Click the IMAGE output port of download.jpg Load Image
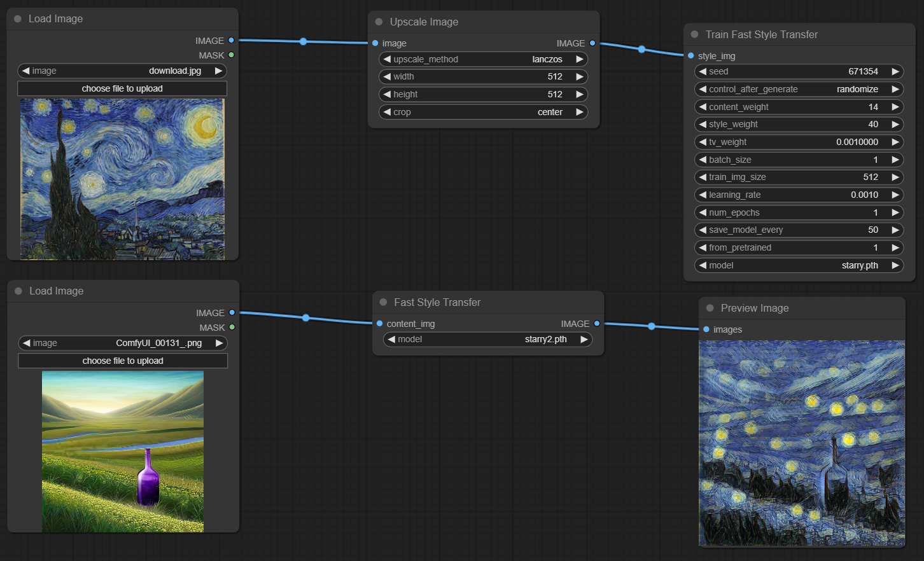924x561 pixels. click(231, 40)
